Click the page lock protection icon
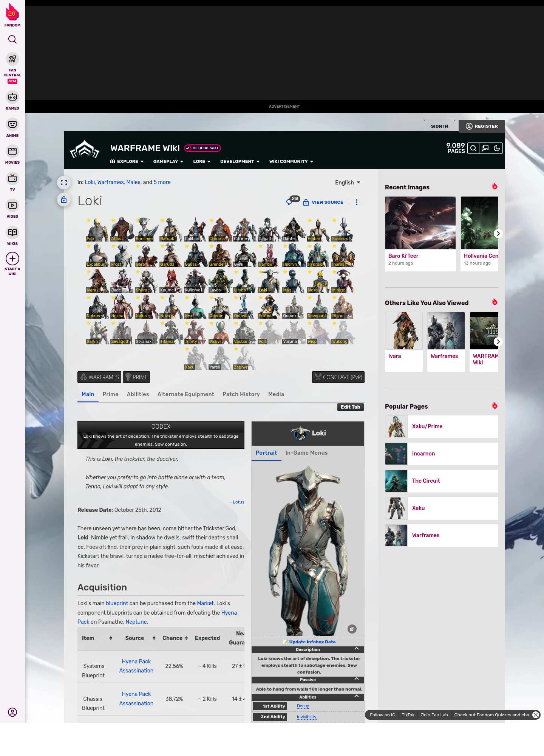544x756 pixels. point(64,200)
